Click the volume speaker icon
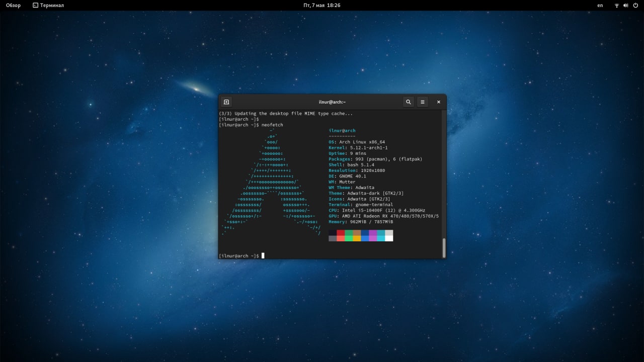The width and height of the screenshot is (644, 362). [x=626, y=5]
